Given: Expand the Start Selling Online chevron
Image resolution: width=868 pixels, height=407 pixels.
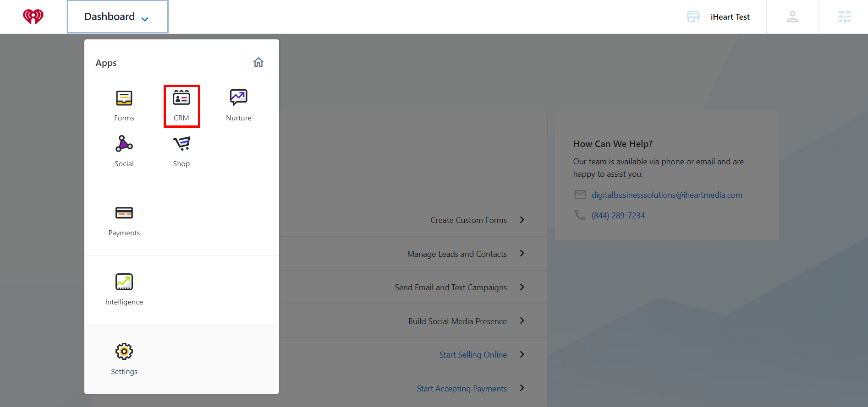Looking at the screenshot, I should [522, 354].
